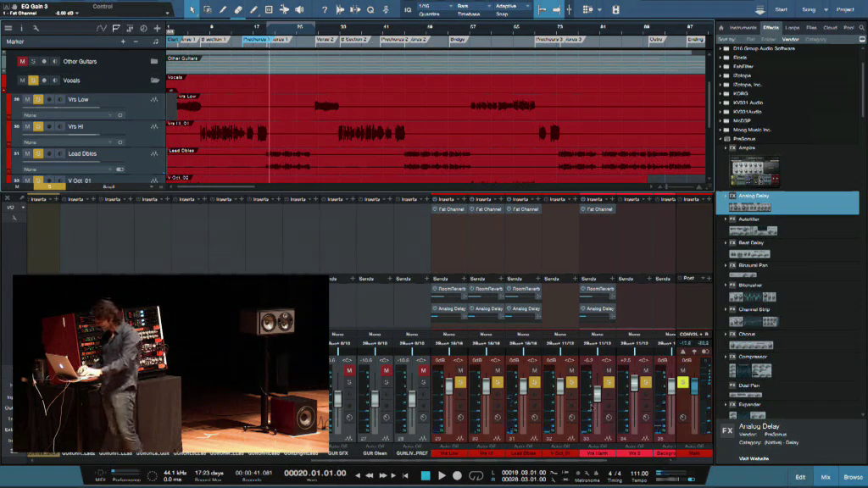Select the Listen tool
This screenshot has height=488, width=868.
(x=298, y=8)
